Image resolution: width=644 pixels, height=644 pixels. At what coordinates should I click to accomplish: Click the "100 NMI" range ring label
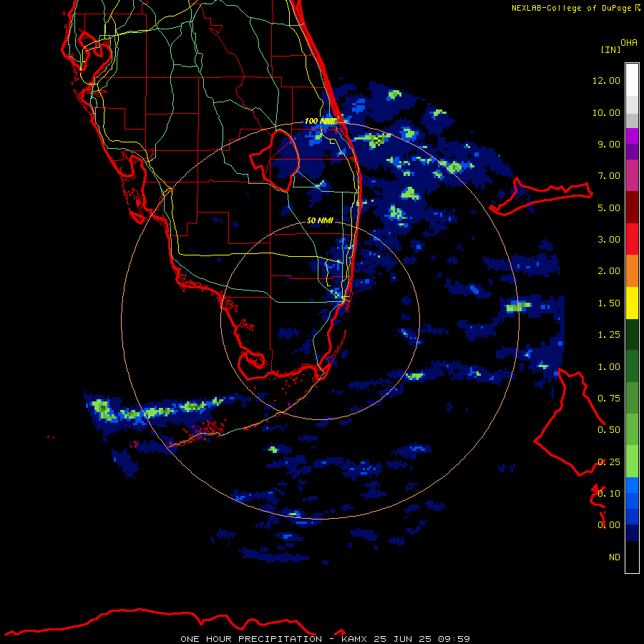click(x=320, y=121)
